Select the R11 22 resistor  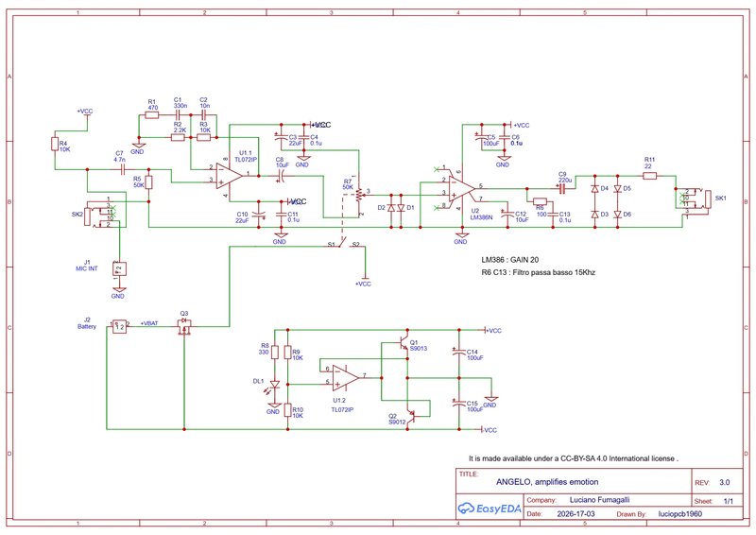click(649, 176)
